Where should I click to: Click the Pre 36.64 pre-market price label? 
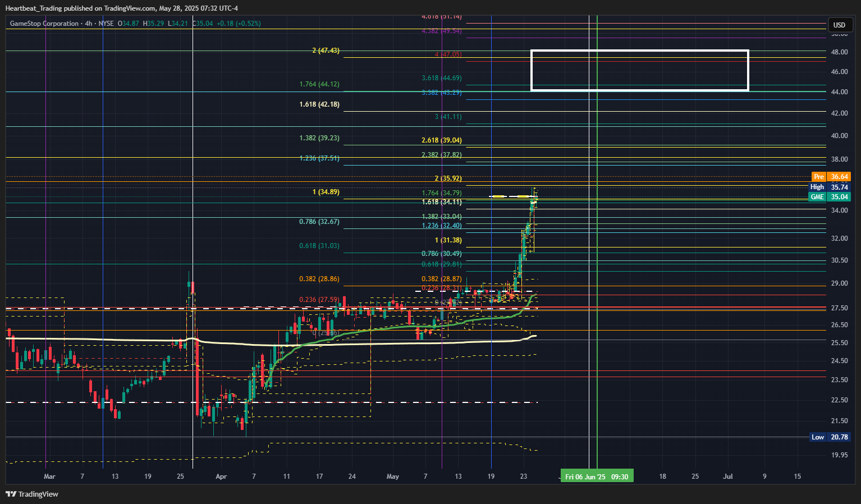pos(831,177)
